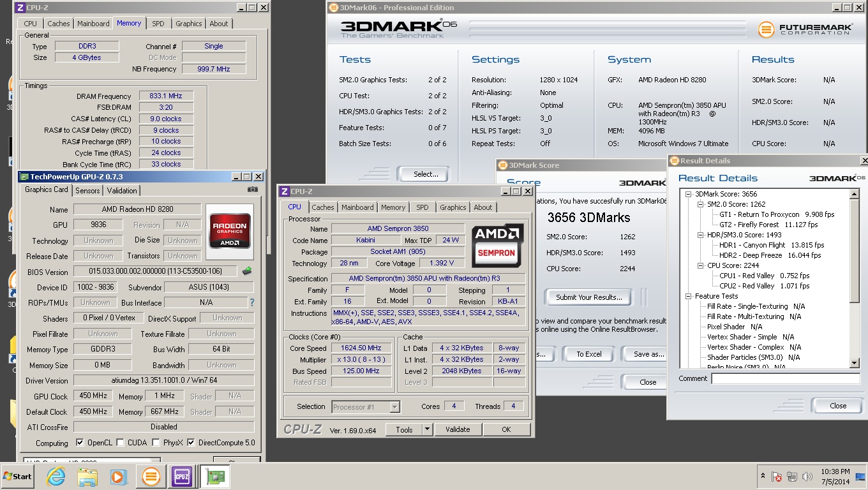Click the Radeon Graphics logo in GPU-Z
Image resolution: width=868 pixels, height=490 pixels.
click(x=230, y=231)
